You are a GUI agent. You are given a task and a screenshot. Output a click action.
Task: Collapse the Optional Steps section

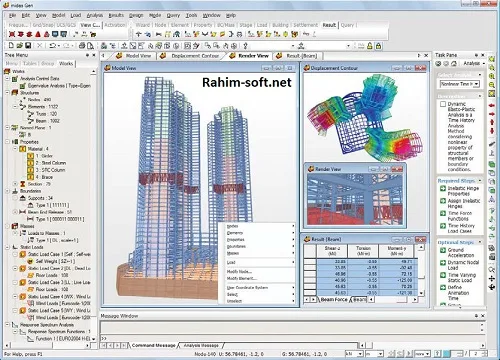pos(480,242)
